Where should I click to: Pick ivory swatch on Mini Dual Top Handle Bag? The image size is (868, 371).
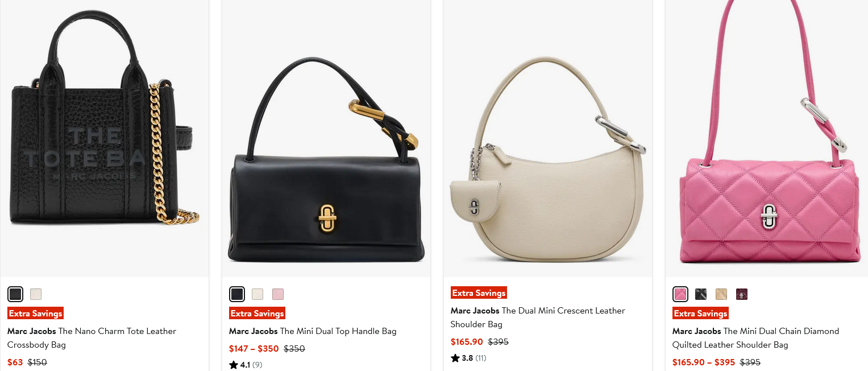coord(258,294)
